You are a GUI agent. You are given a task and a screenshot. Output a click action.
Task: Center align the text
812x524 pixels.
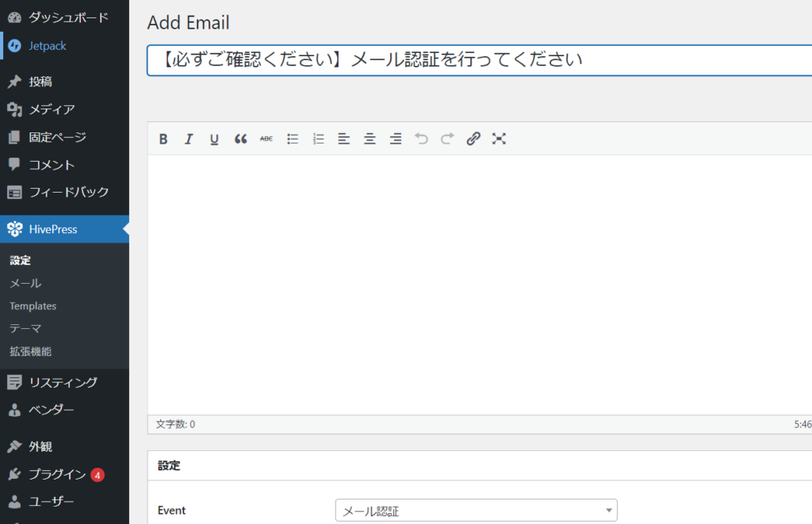[370, 139]
